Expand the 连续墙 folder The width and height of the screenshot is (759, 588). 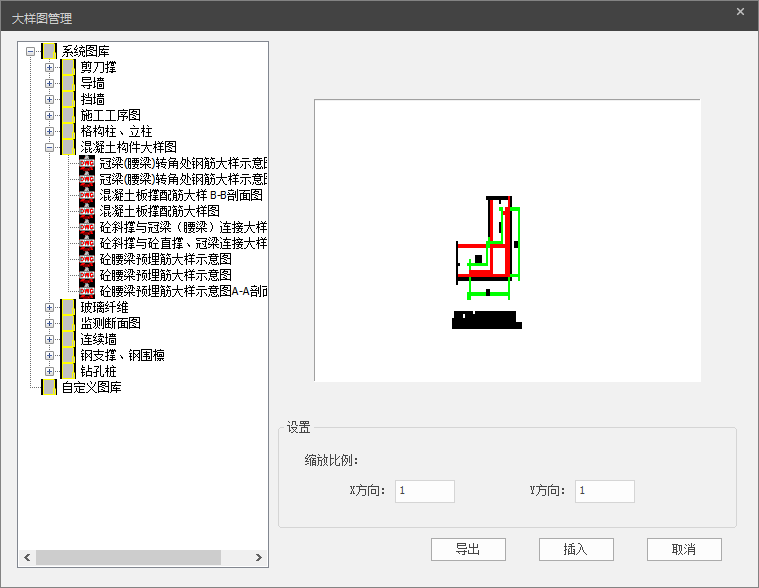point(49,339)
